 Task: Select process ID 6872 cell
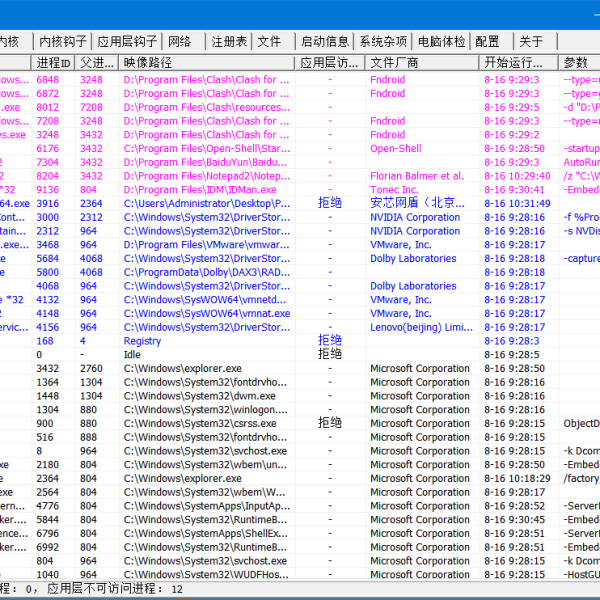[48, 93]
